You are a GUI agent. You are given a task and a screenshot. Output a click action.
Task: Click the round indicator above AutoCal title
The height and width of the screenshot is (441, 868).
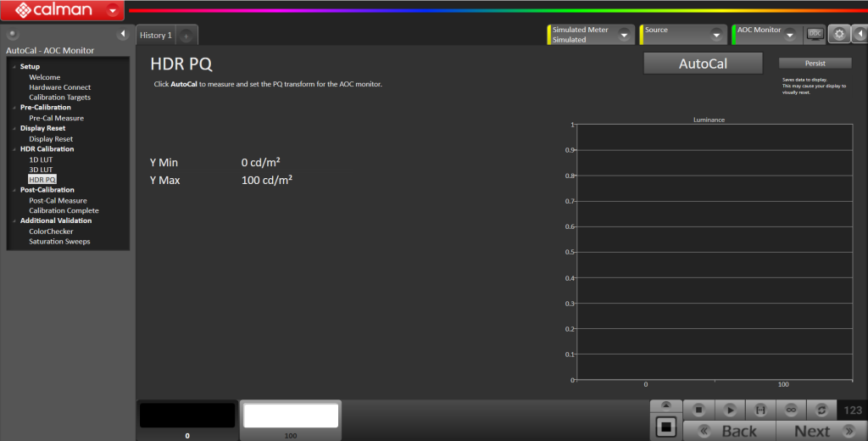(x=12, y=35)
